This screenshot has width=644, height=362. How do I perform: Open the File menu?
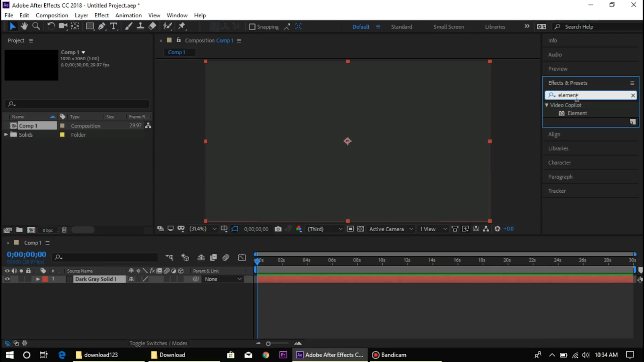click(x=9, y=15)
